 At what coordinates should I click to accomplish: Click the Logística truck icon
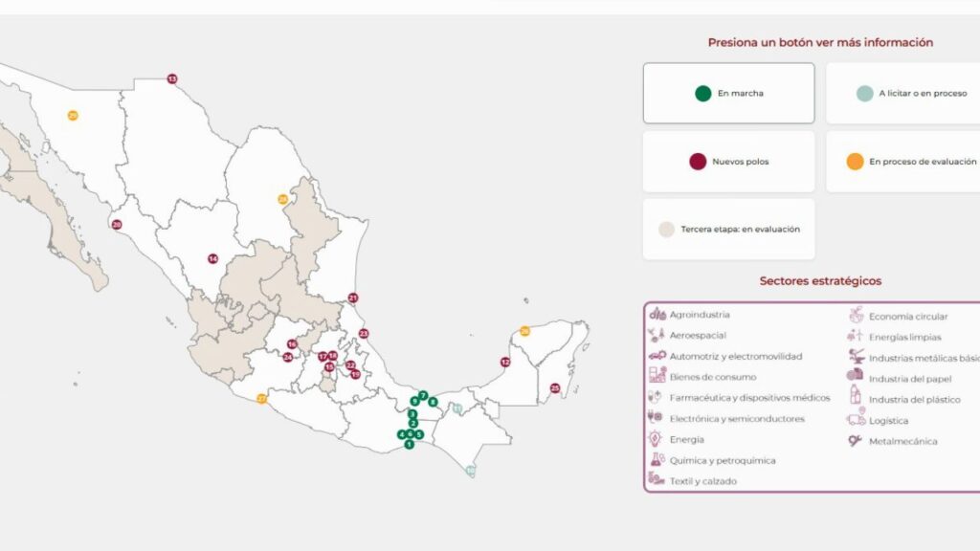coord(857,417)
